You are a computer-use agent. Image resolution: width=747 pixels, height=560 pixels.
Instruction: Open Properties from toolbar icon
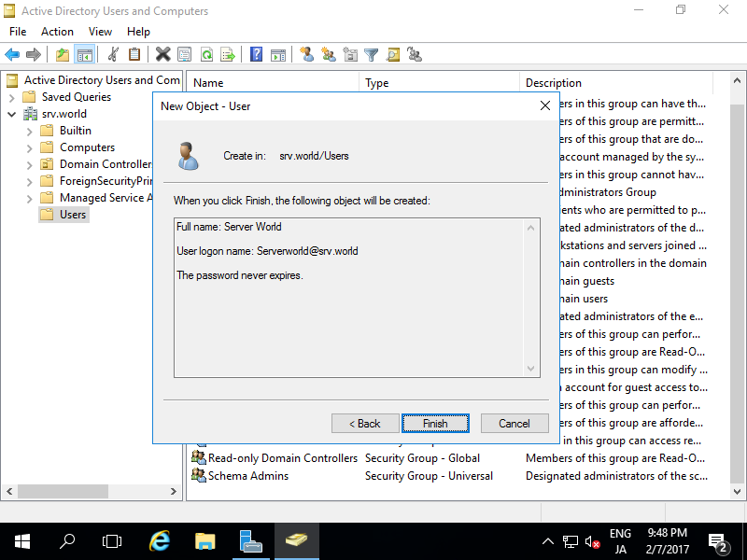[x=184, y=54]
